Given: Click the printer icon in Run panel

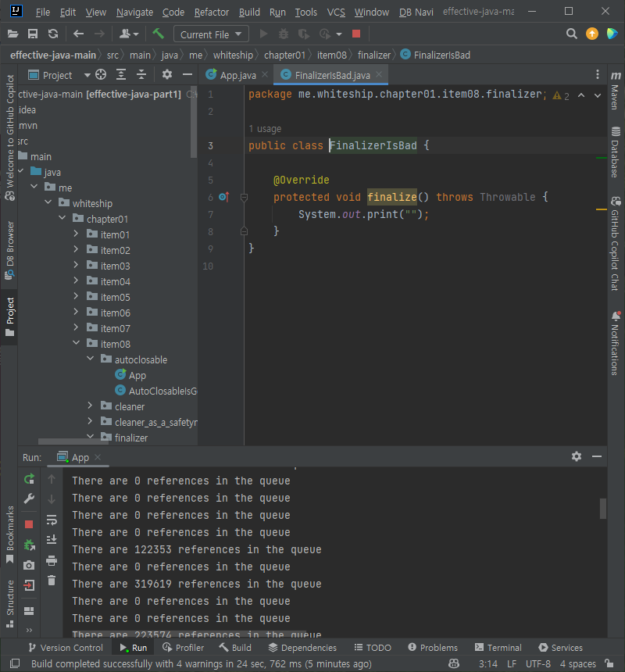Looking at the screenshot, I should tap(52, 560).
